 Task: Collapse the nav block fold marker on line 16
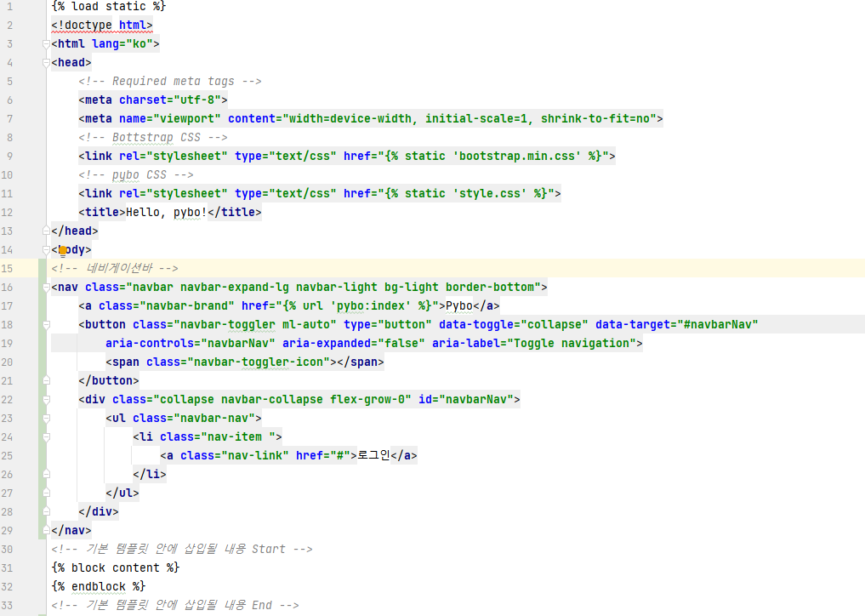coord(46,287)
